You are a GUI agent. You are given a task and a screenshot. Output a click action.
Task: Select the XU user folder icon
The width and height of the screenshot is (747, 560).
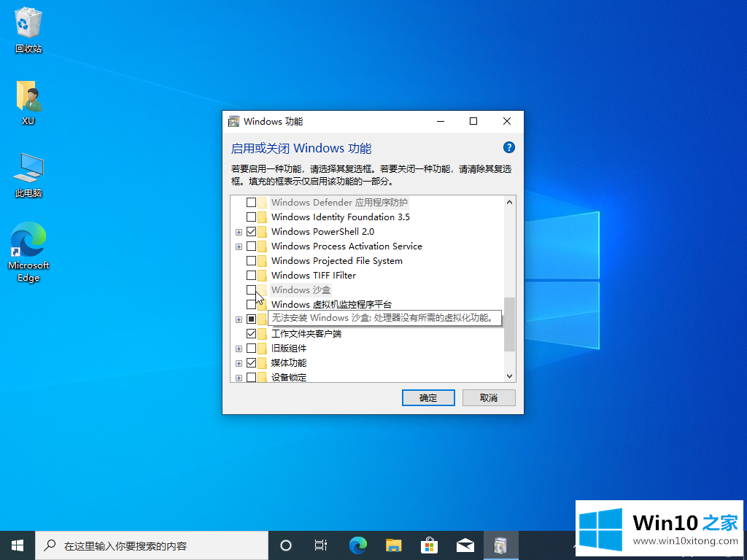click(x=28, y=102)
